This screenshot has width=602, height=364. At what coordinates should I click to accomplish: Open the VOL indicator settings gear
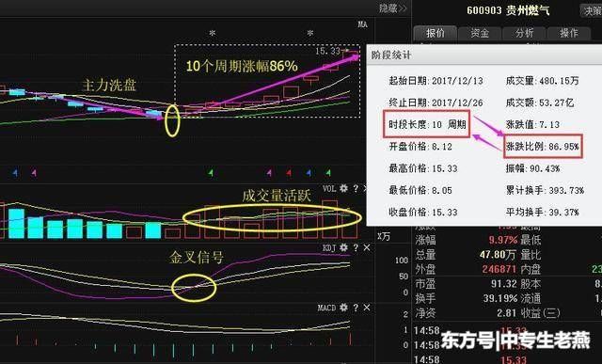(x=343, y=188)
